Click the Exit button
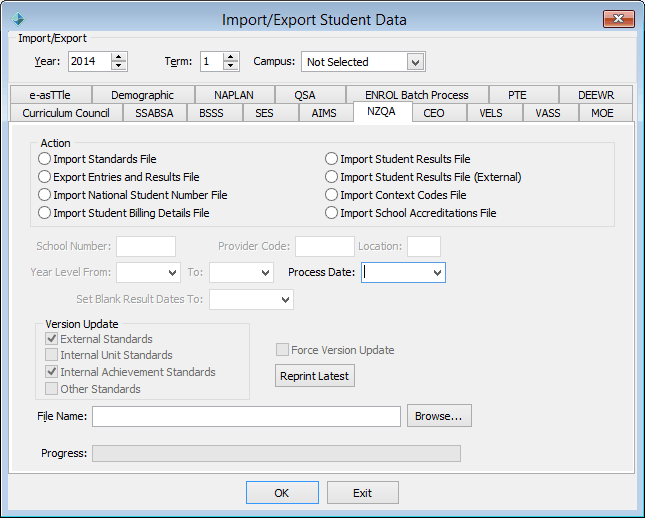Screen dimensions: 645x518 [363, 492]
